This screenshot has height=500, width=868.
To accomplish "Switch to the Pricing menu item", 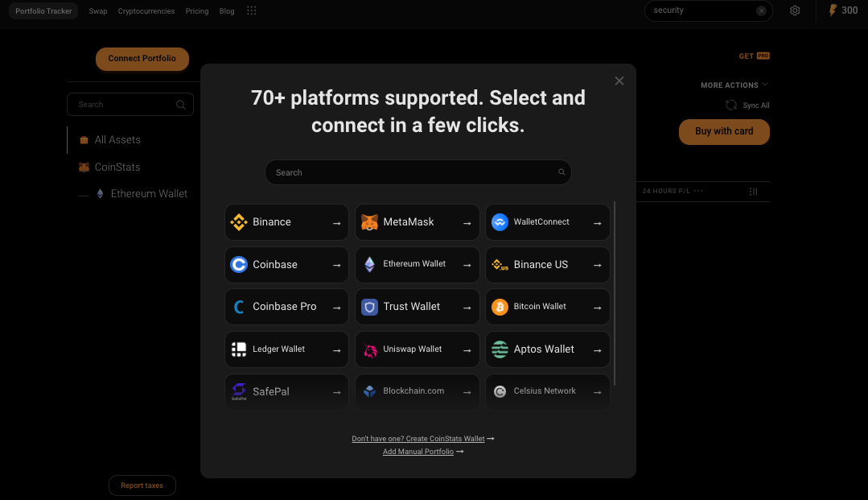I will 196,10.
